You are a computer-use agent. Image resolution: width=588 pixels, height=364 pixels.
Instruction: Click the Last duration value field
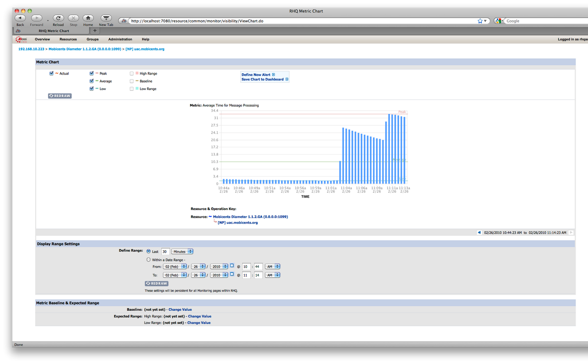[x=165, y=252]
